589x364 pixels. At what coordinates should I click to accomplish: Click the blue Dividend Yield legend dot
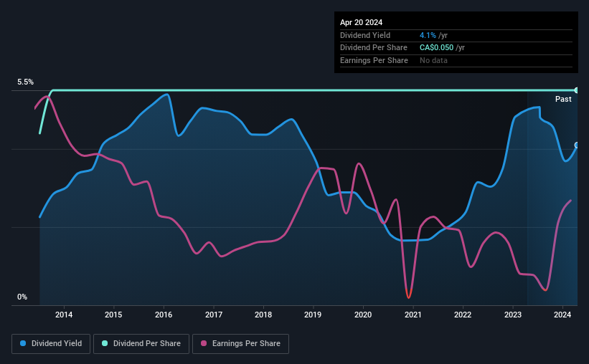tap(23, 343)
